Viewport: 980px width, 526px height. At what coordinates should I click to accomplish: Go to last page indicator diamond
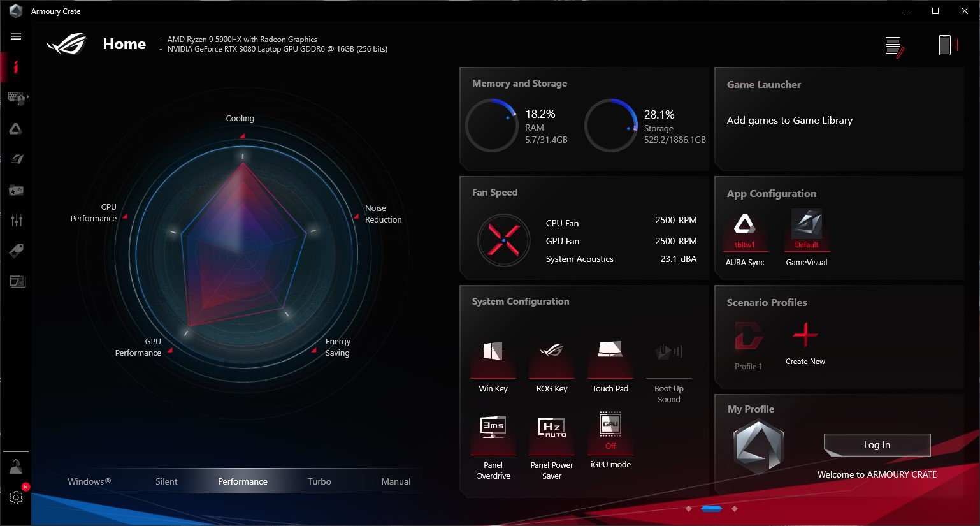click(x=735, y=509)
